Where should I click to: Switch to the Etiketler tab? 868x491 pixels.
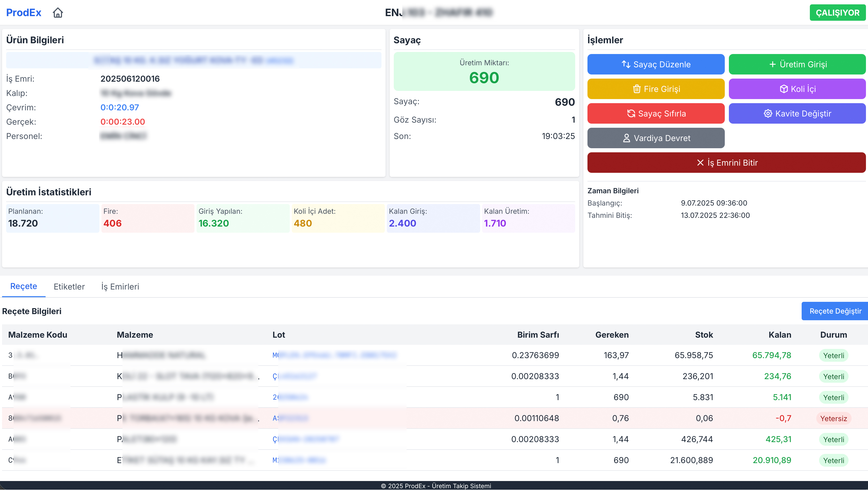(69, 286)
